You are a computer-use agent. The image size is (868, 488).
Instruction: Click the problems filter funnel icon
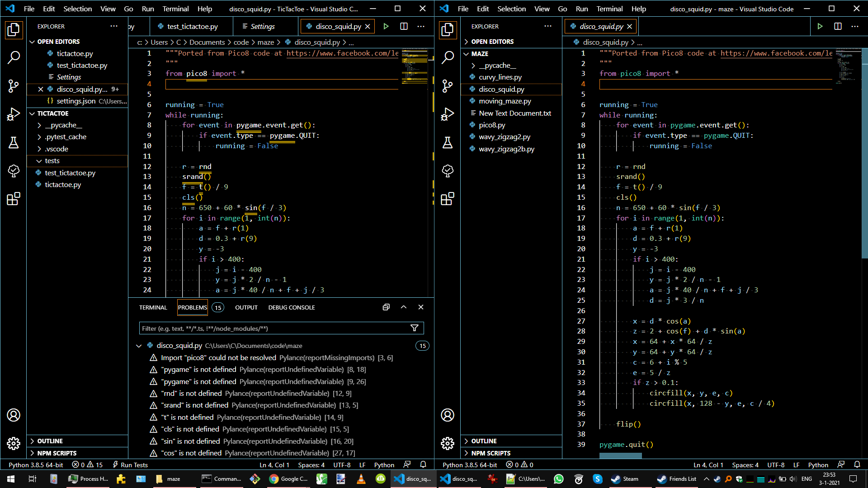point(414,328)
